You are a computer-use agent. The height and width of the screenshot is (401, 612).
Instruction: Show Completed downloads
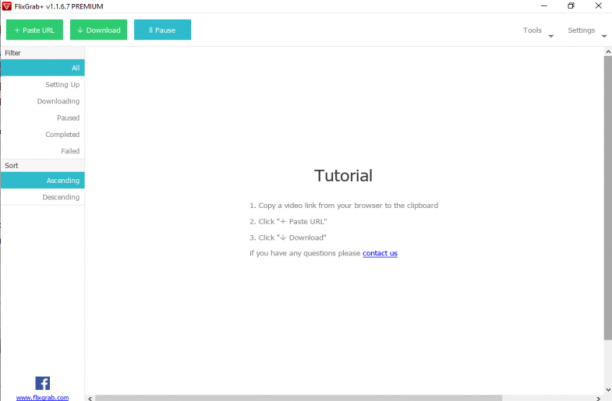tap(43, 135)
